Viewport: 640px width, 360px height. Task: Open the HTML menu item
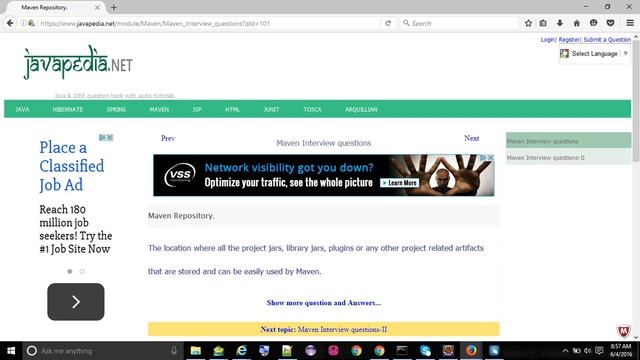point(232,109)
